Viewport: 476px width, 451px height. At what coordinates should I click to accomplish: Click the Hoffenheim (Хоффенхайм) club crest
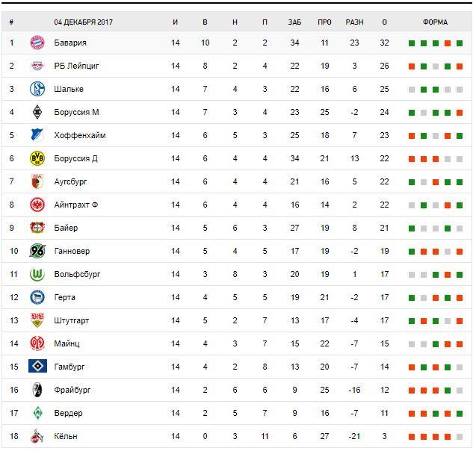click(x=37, y=135)
